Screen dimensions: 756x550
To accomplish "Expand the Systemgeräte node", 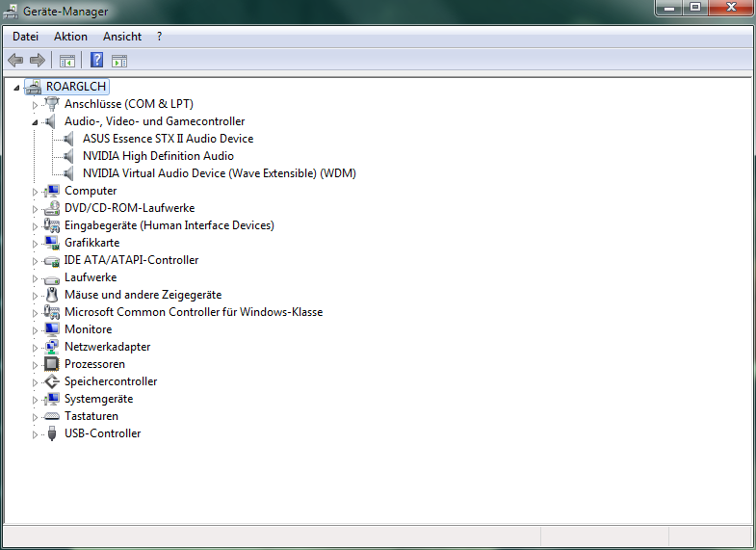I will point(35,400).
